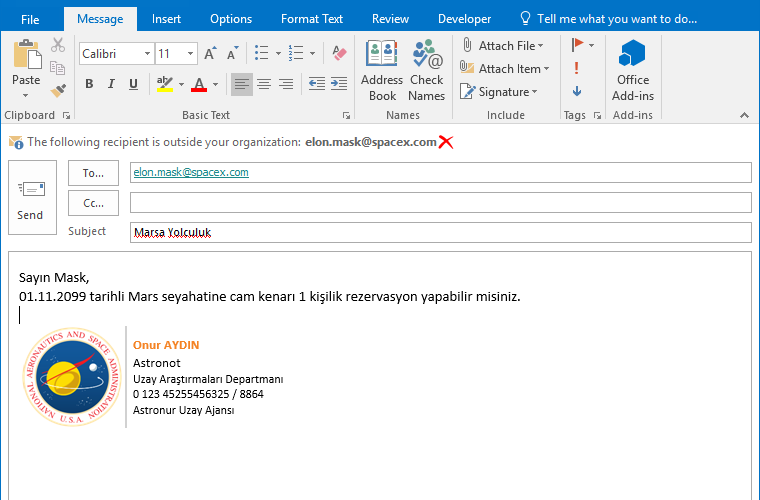This screenshot has height=500, width=760.
Task: Toggle Bold formatting
Action: click(89, 84)
